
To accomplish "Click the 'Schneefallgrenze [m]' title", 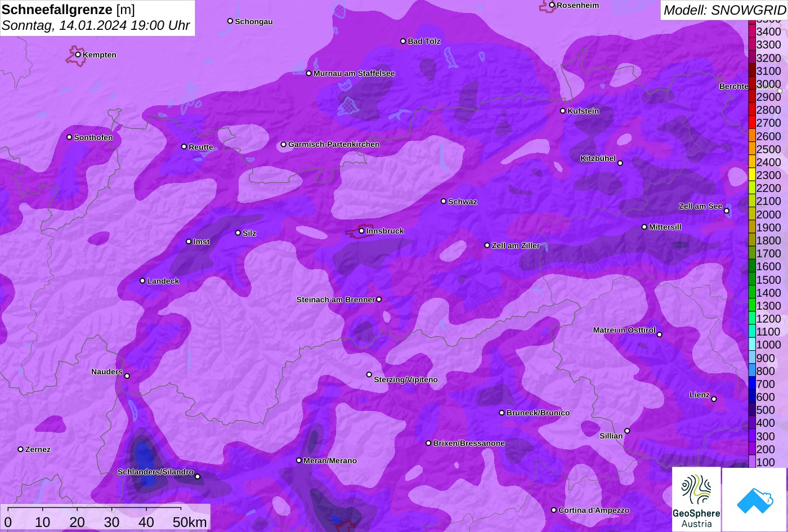I will click(x=69, y=10).
